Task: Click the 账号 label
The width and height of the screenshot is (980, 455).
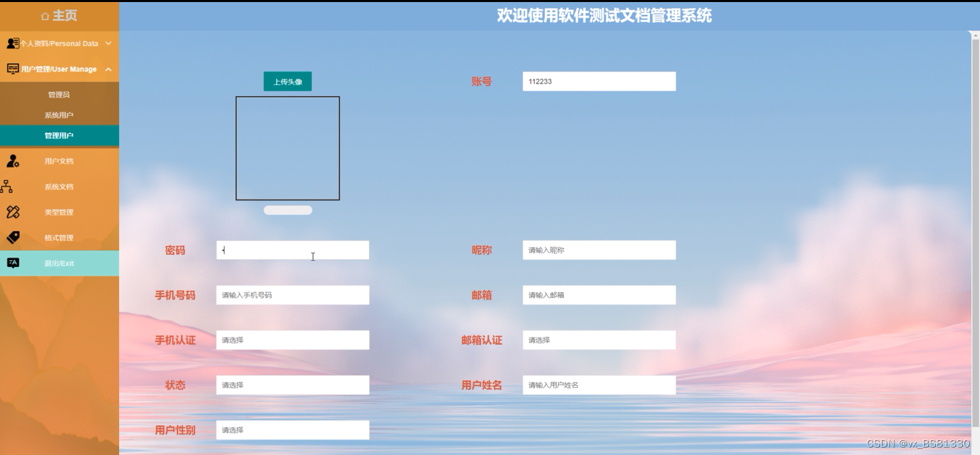Action: coord(482,81)
